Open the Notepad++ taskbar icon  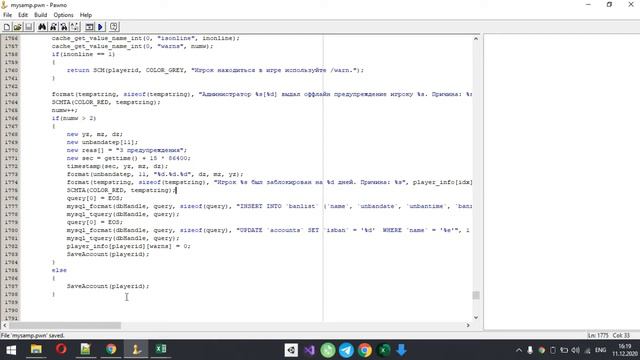click(86, 350)
